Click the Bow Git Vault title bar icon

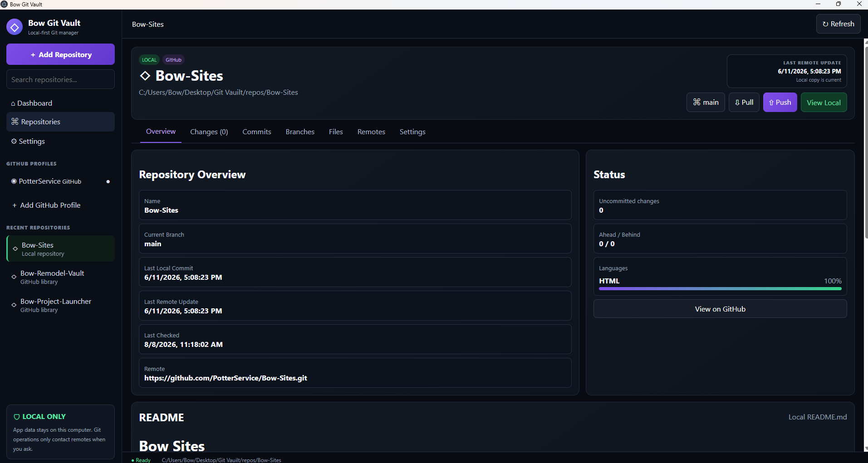(x=4, y=4)
